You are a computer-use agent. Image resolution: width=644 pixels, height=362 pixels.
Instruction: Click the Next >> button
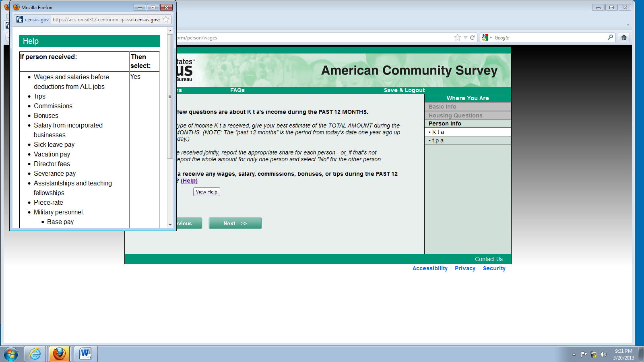pyautogui.click(x=235, y=223)
